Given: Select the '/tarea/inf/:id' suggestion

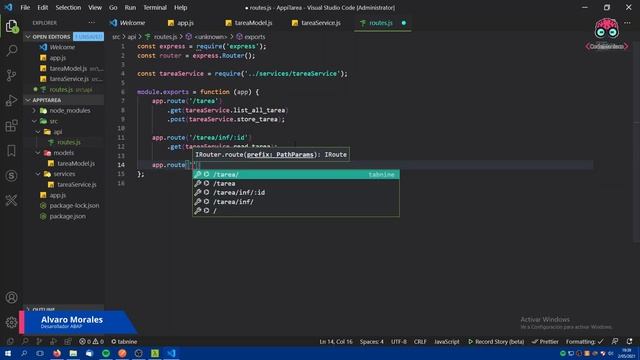Looking at the screenshot, I should point(296,193).
